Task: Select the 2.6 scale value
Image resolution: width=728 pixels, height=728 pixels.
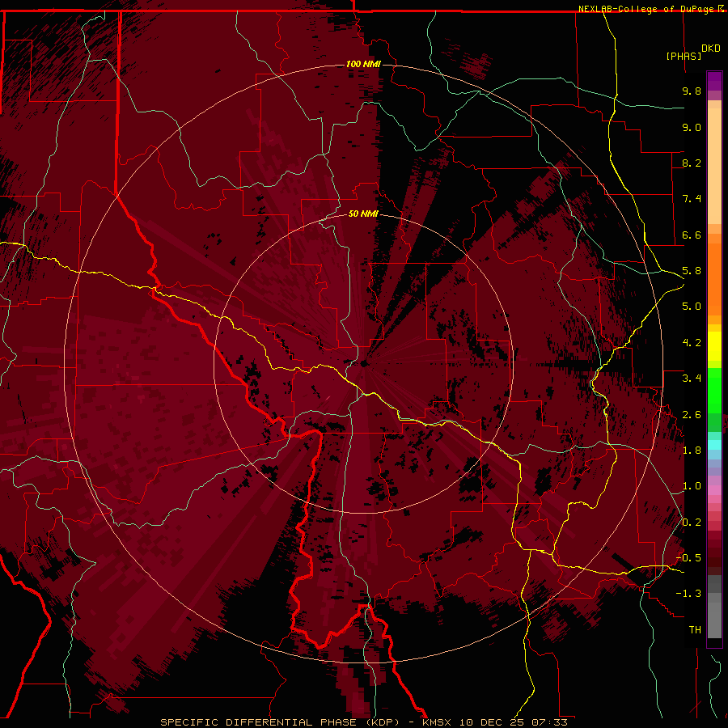Action: [692, 415]
